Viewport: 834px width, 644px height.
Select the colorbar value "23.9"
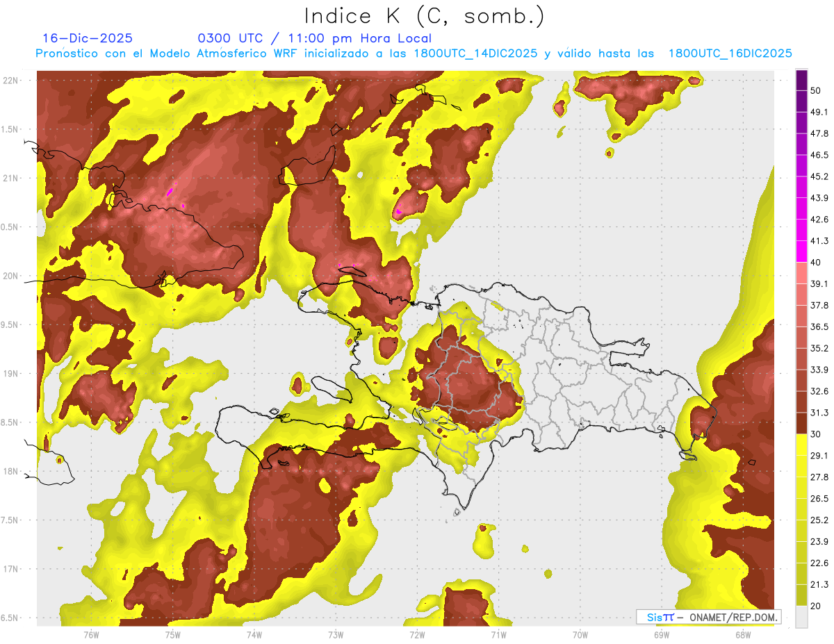(819, 542)
